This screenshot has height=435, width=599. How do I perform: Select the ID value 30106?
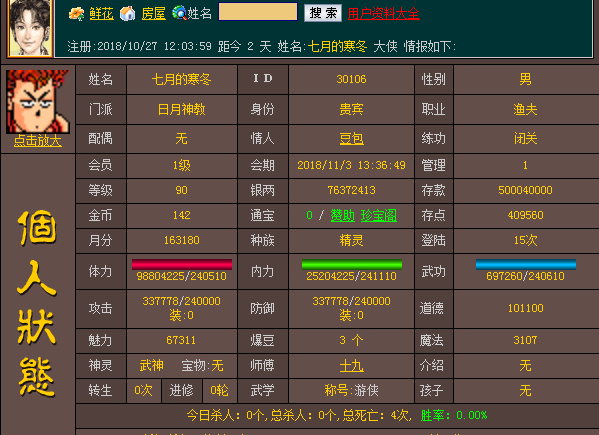click(x=351, y=79)
